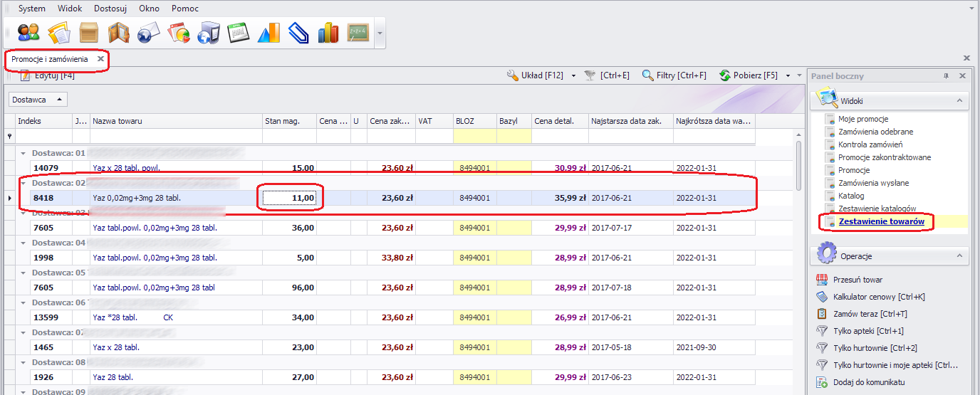Click the two-people users icon in toolbar
The height and width of the screenshot is (395, 980).
pos(28,33)
